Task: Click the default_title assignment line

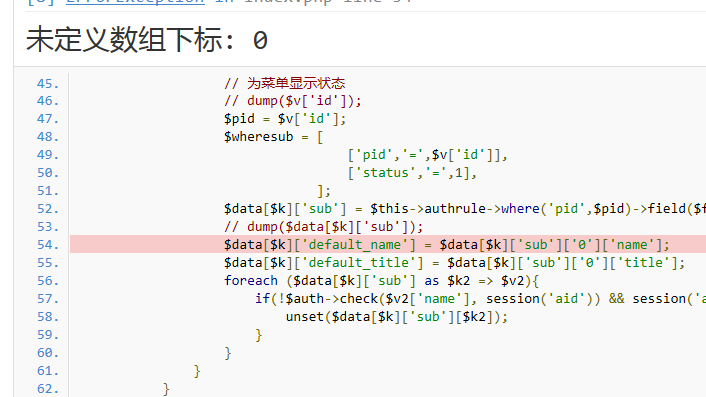Action: coord(454,263)
